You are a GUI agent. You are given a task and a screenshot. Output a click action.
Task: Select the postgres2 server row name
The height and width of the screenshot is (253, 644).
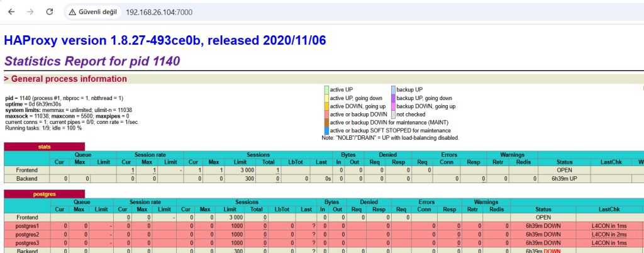coord(27,234)
